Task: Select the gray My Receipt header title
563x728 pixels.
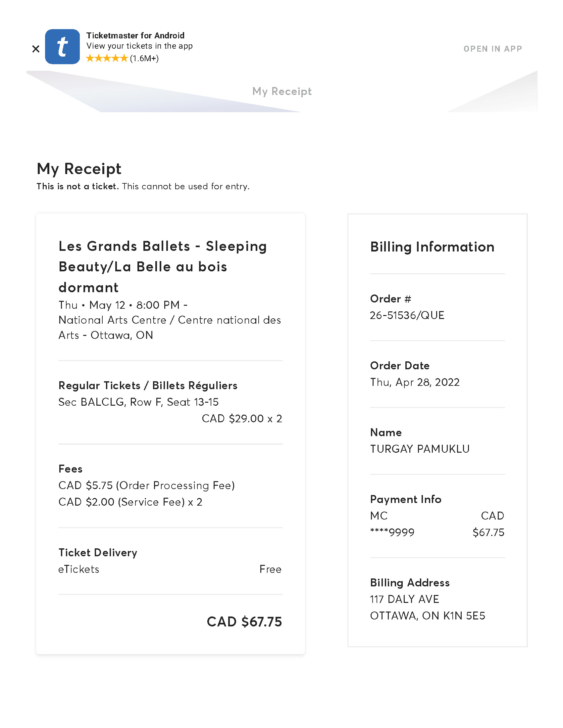Action: click(282, 91)
